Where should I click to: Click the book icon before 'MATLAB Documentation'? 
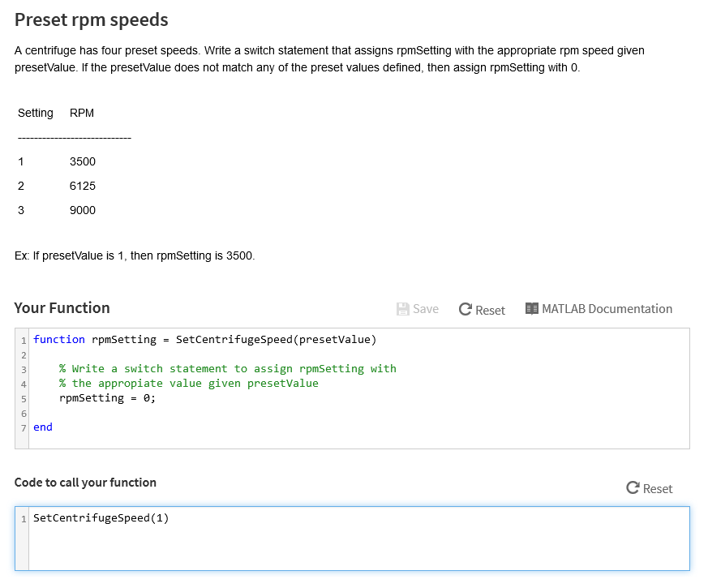click(532, 309)
